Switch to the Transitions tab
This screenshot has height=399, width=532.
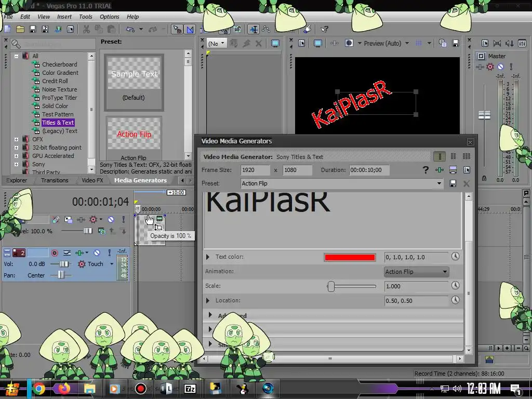pos(55,180)
